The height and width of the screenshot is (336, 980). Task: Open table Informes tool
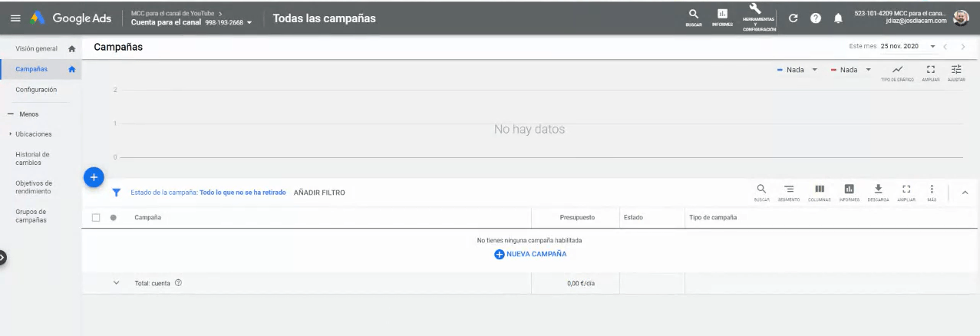[849, 192]
